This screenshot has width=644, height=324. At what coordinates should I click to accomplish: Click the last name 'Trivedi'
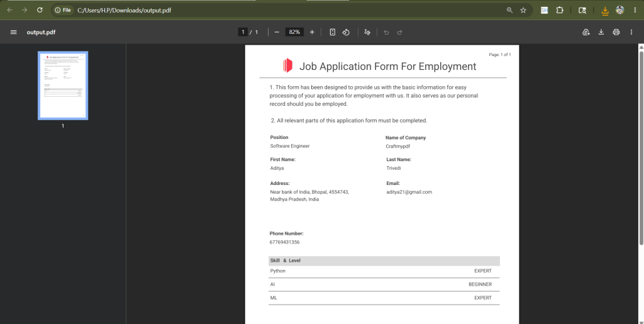[x=394, y=168]
